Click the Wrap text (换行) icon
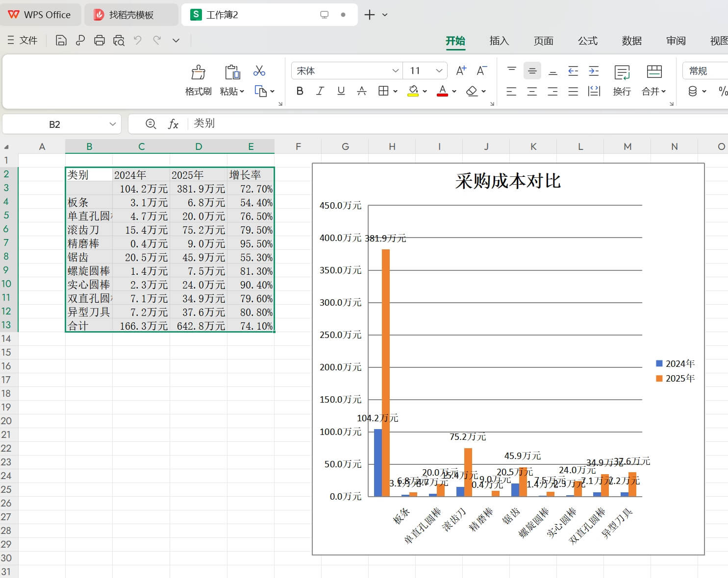The height and width of the screenshot is (578, 728). [622, 73]
